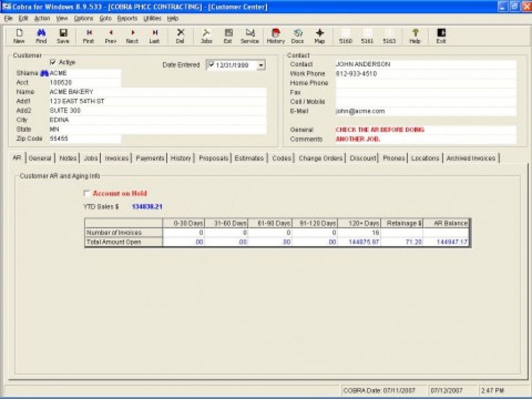The image size is (532, 399).
Task: Jump to the First record icon
Action: pos(88,36)
